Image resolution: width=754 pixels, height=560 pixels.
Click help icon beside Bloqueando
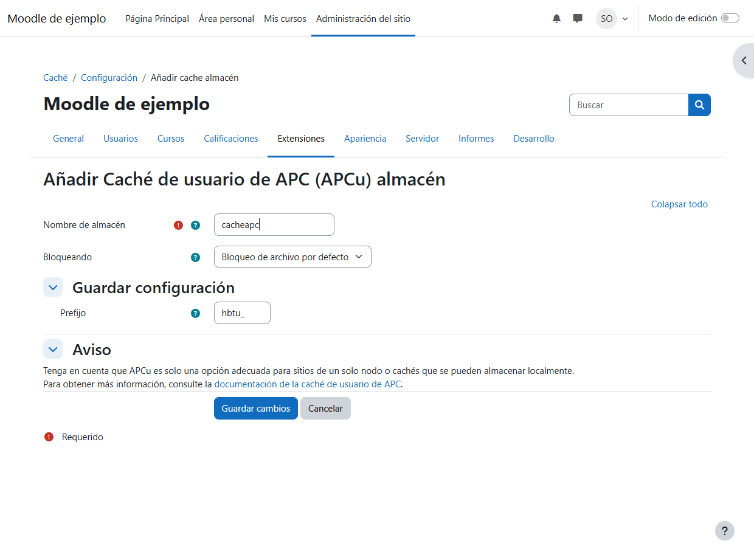click(x=195, y=257)
